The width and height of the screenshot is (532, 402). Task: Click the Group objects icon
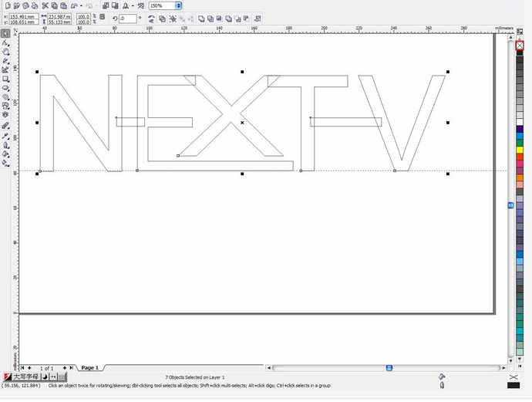point(173,19)
